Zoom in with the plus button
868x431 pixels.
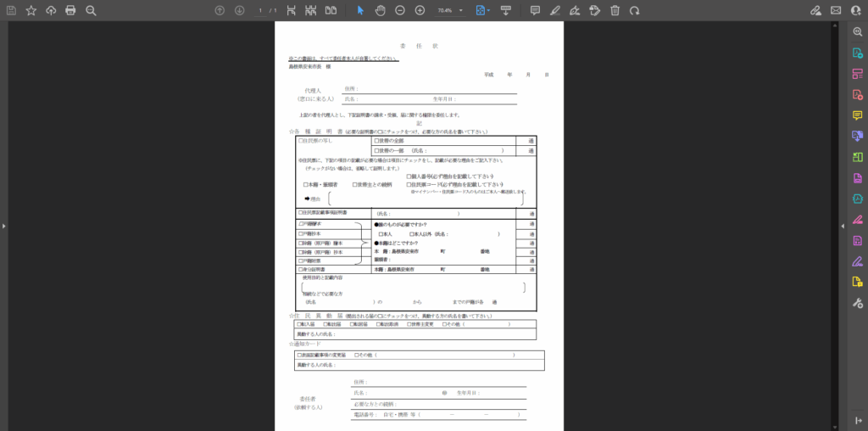click(420, 10)
